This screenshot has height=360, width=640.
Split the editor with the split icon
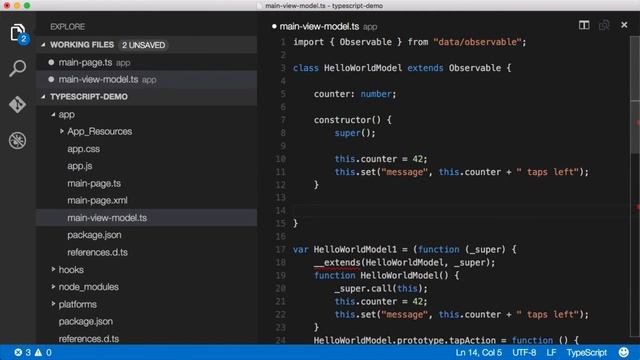coord(584,25)
